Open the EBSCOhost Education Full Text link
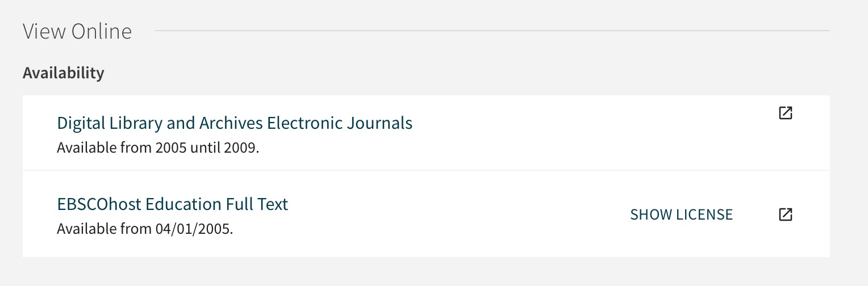The height and width of the screenshot is (286, 868). [173, 204]
